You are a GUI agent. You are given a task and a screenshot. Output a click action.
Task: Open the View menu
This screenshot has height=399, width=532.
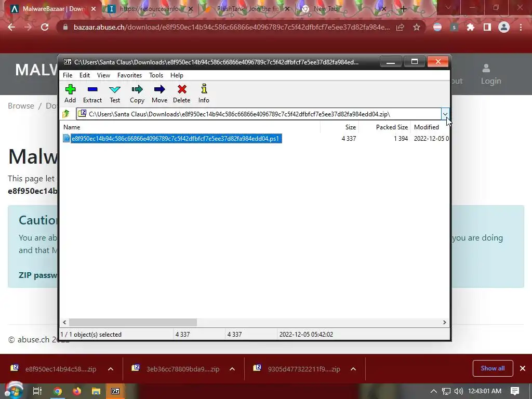tap(103, 75)
